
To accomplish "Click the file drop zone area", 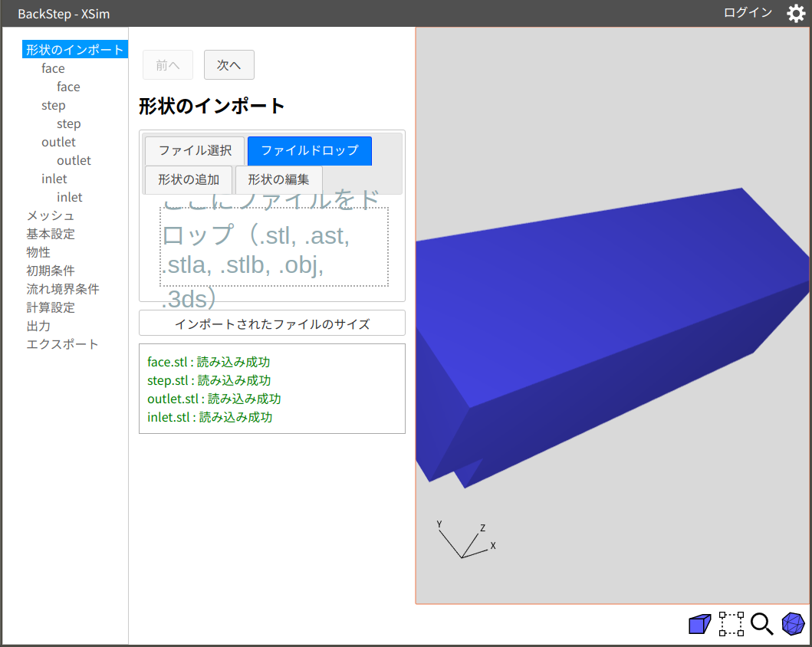I will click(274, 246).
